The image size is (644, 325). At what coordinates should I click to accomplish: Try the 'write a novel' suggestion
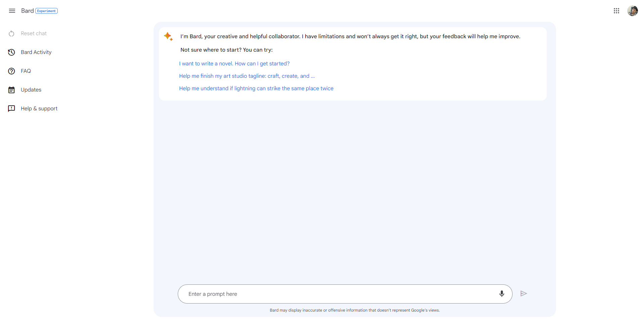pyautogui.click(x=234, y=64)
